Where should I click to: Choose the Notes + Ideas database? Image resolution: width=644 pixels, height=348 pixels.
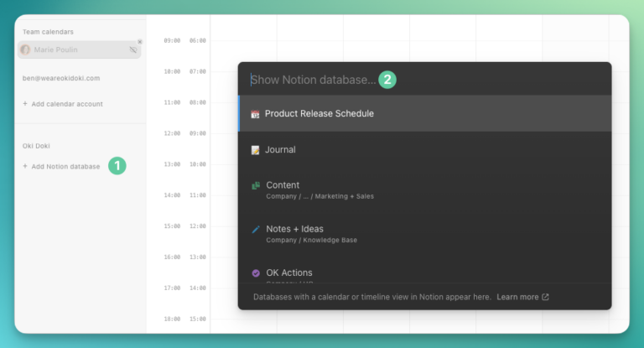coord(424,234)
